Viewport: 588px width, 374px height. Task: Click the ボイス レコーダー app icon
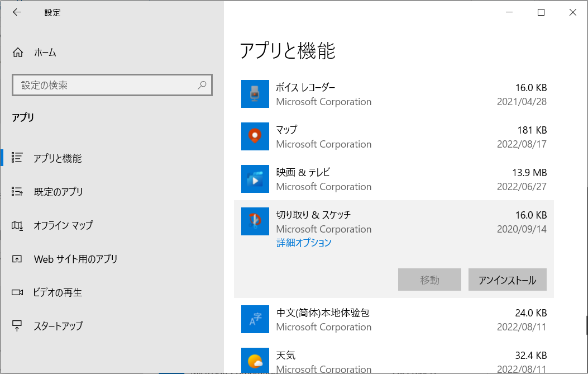pos(255,94)
